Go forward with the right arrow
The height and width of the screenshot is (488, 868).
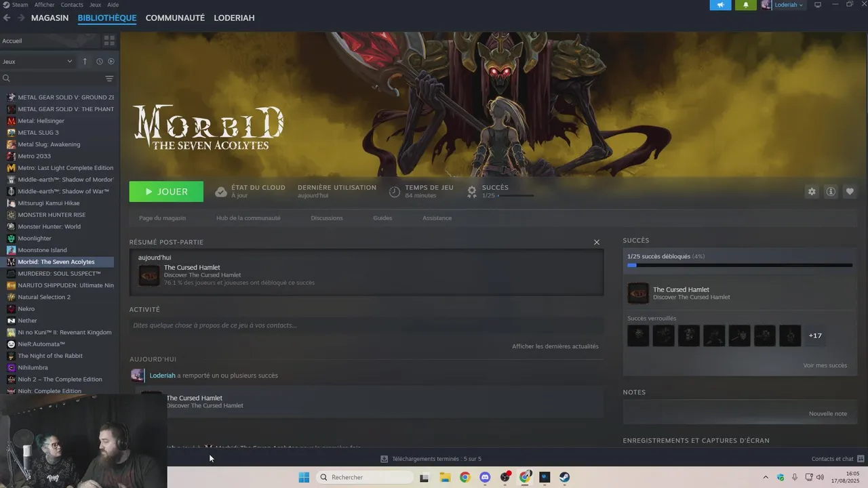(21, 18)
